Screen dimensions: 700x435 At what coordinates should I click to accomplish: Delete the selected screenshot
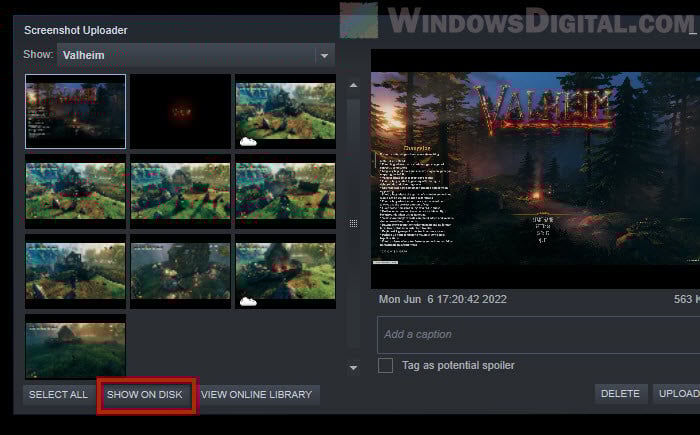click(x=620, y=394)
